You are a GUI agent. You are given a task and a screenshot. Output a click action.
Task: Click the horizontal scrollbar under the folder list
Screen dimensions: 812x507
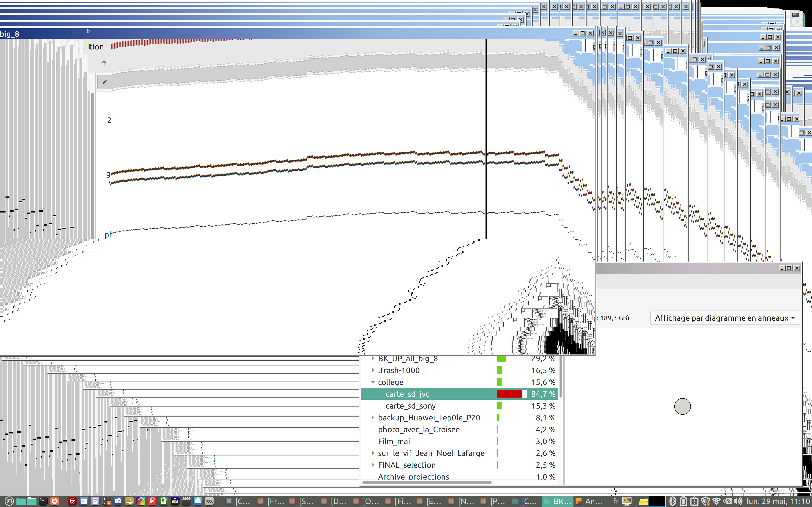[427, 482]
